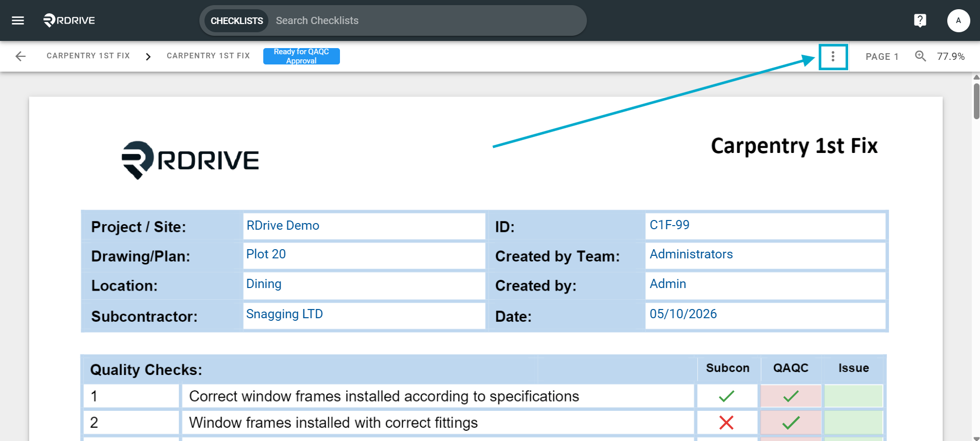This screenshot has height=441, width=980.
Task: Open the help question mark icon
Action: (920, 20)
